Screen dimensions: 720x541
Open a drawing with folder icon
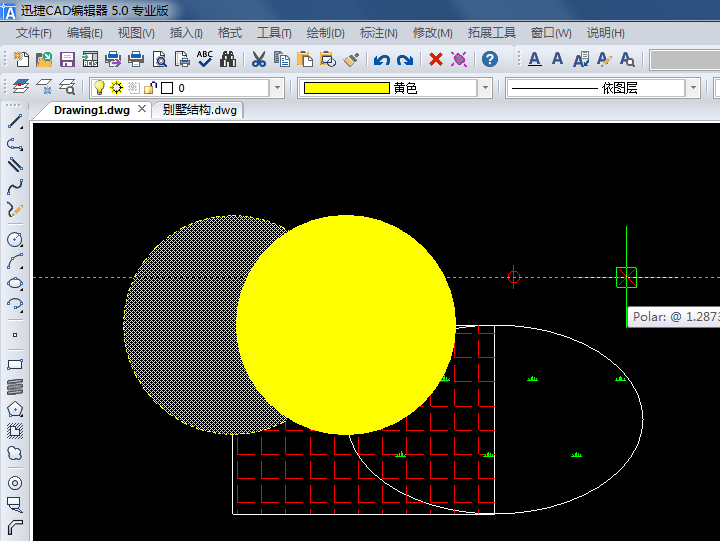44,59
